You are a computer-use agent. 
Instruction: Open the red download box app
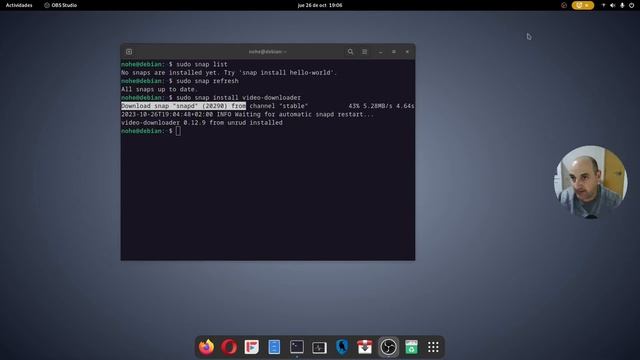pyautogui.click(x=364, y=347)
